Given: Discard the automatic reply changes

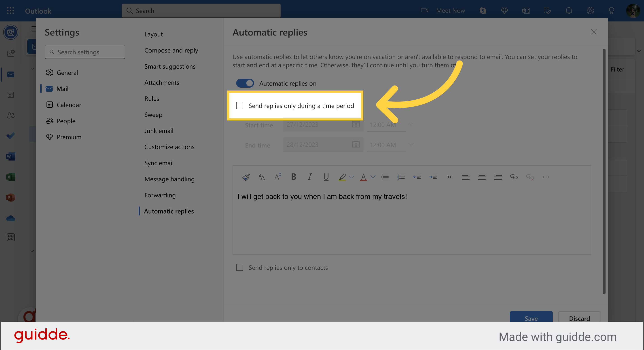Looking at the screenshot, I should coord(580,318).
